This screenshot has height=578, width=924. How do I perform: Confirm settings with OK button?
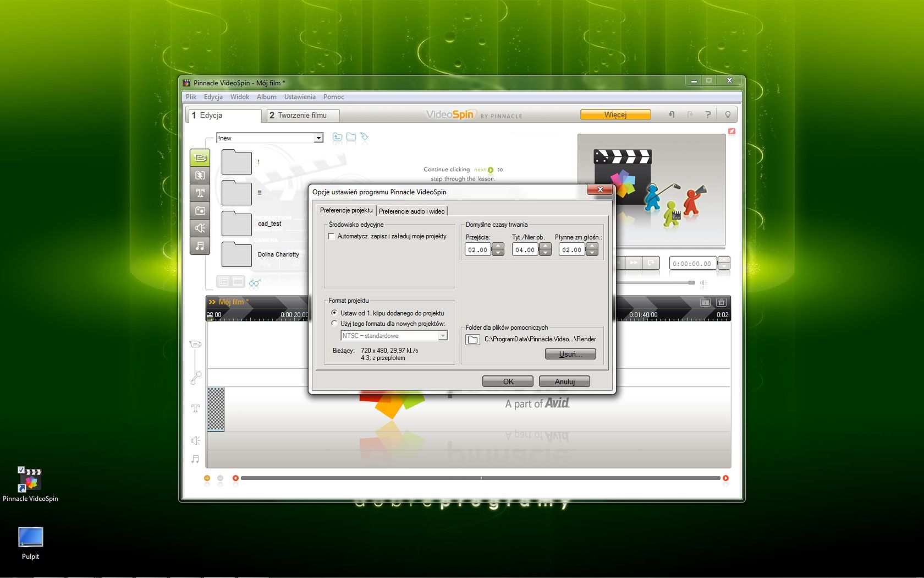point(508,381)
